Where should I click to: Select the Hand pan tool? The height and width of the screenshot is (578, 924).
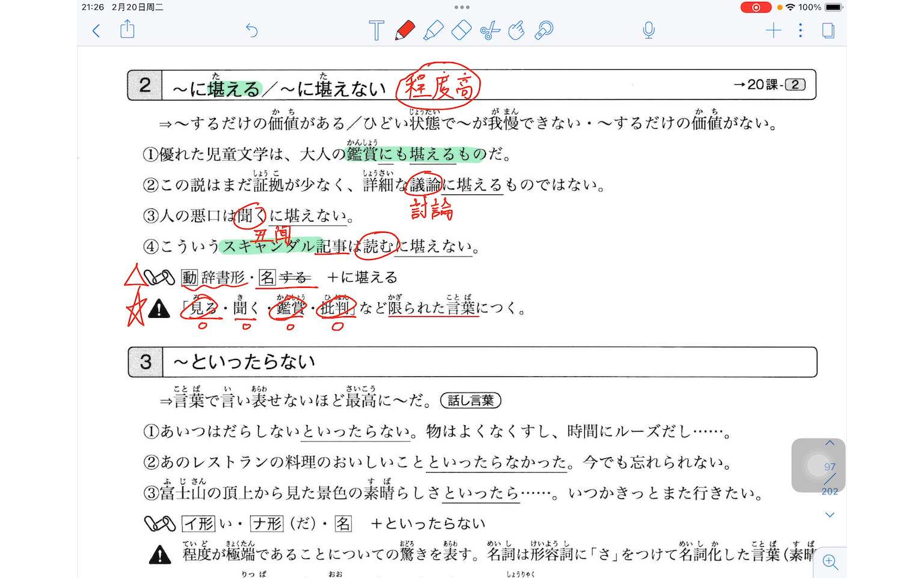(x=516, y=30)
